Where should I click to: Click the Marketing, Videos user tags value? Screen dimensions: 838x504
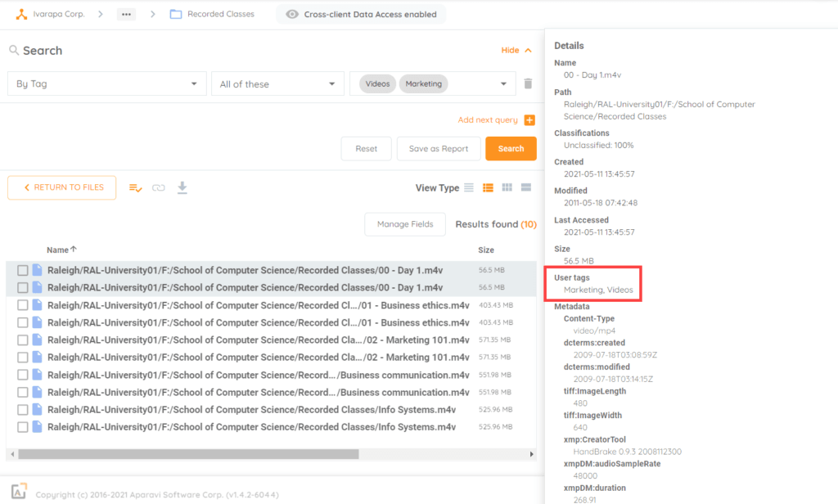(598, 290)
